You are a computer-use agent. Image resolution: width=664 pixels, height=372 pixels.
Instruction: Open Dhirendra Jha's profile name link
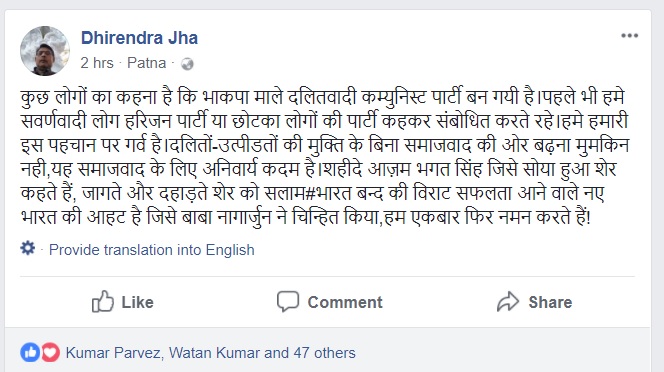139,38
